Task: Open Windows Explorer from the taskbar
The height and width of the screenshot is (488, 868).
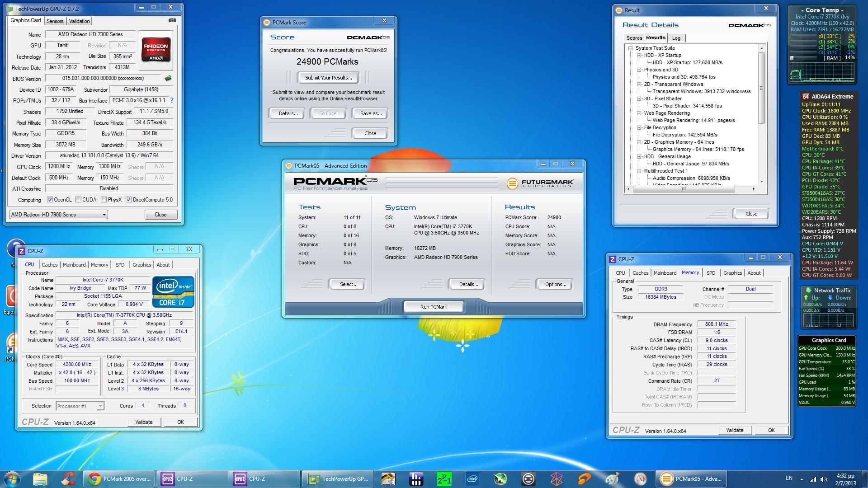Action: (x=40, y=479)
